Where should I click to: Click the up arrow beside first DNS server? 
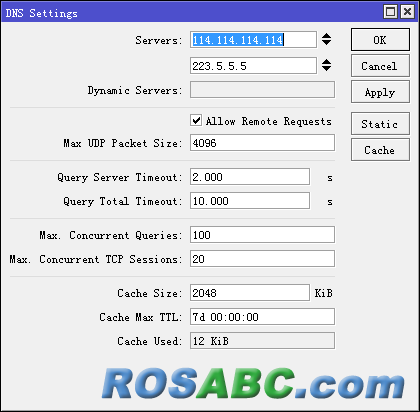326,36
